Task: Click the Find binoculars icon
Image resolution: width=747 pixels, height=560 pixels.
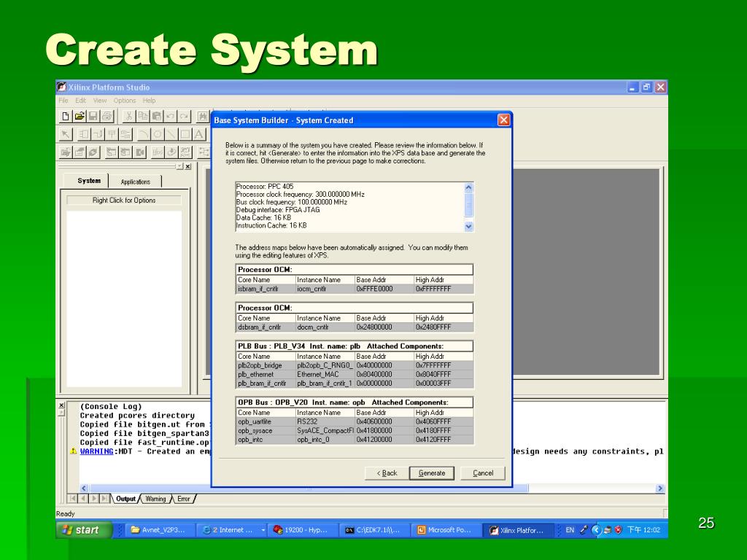Action: (x=203, y=116)
